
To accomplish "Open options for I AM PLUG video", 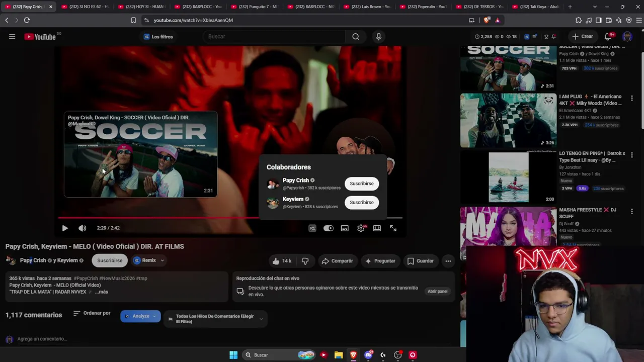I will click(x=632, y=98).
